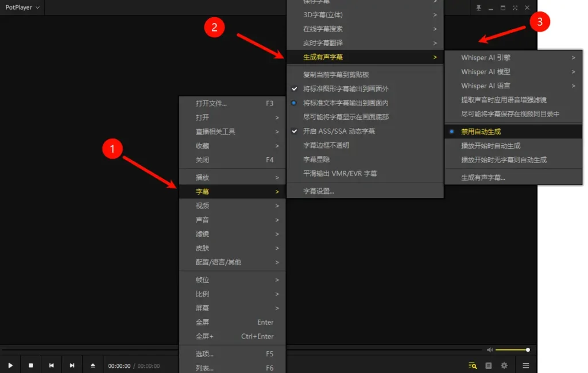Open the PotPlayer title dropdown

tap(22, 7)
